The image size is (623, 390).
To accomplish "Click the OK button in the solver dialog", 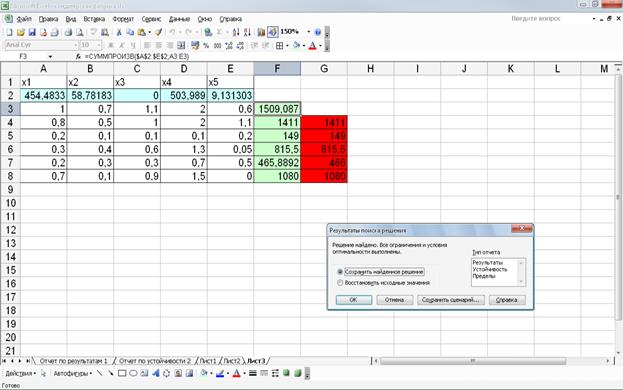I will [354, 300].
